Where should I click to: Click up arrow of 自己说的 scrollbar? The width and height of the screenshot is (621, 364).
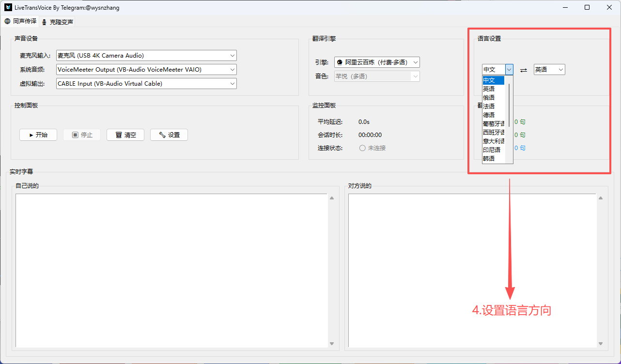(332, 198)
